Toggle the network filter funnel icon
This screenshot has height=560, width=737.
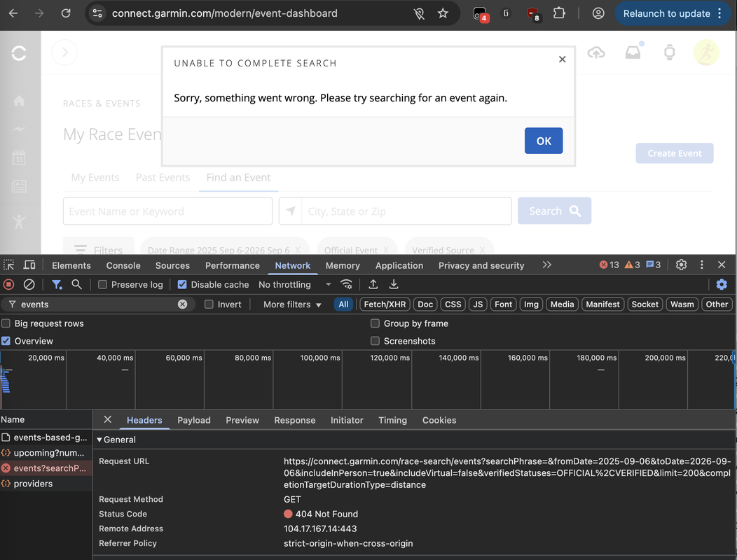(x=57, y=284)
